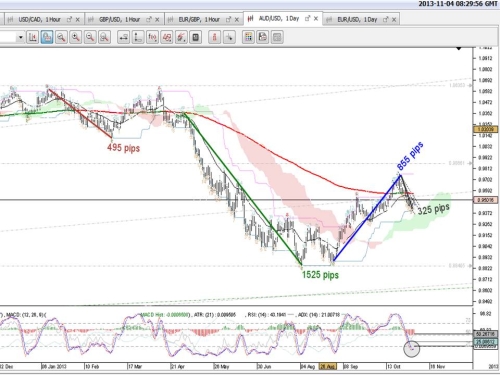Open the colored grid icon in toolbar
The width and height of the screenshot is (500, 375).
(248, 37)
